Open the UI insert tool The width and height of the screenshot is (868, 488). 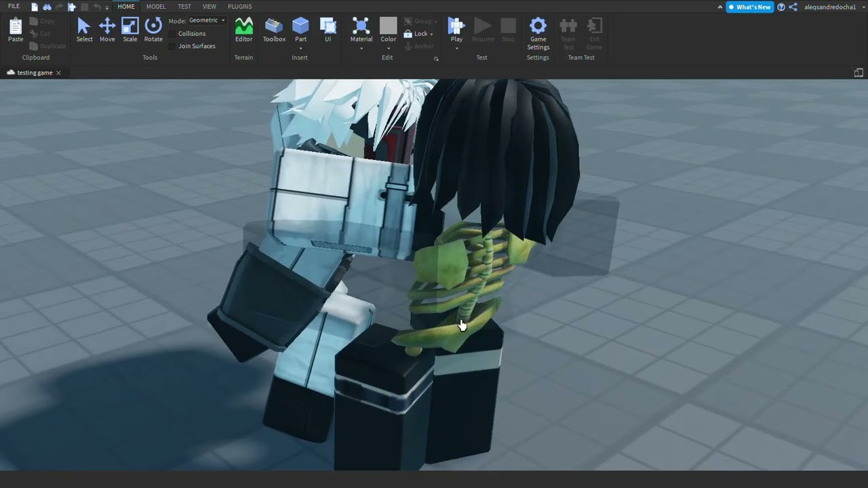[328, 30]
